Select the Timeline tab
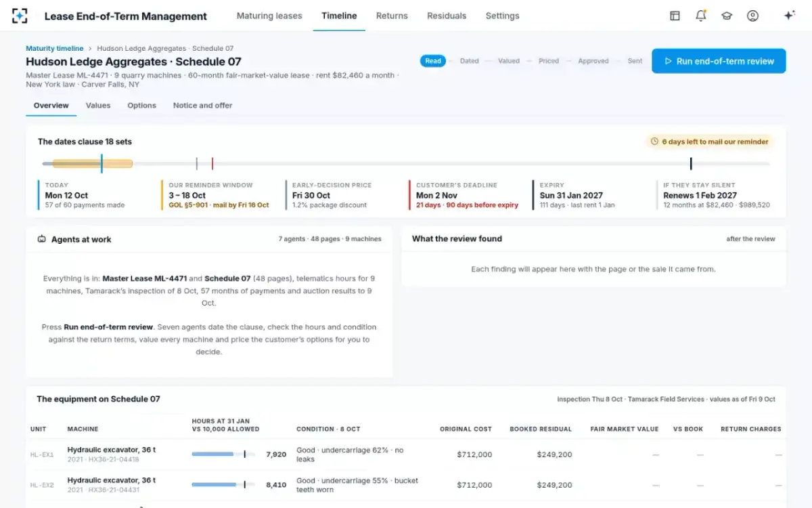 (339, 16)
